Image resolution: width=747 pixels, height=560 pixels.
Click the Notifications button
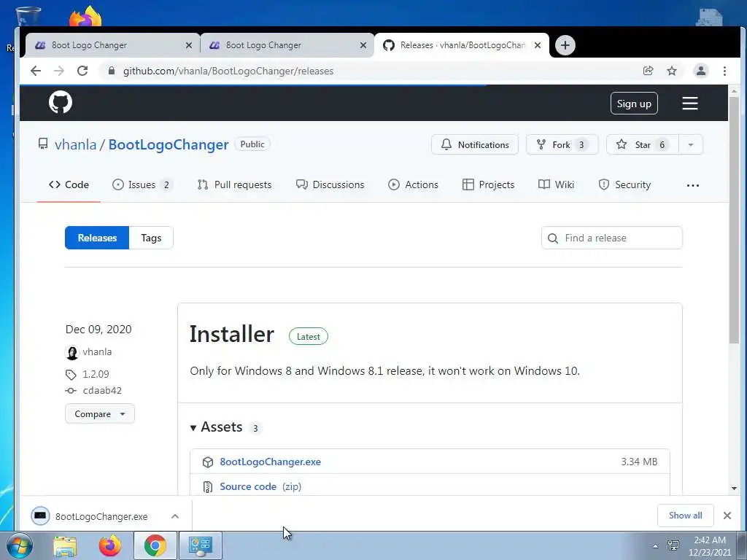474,145
